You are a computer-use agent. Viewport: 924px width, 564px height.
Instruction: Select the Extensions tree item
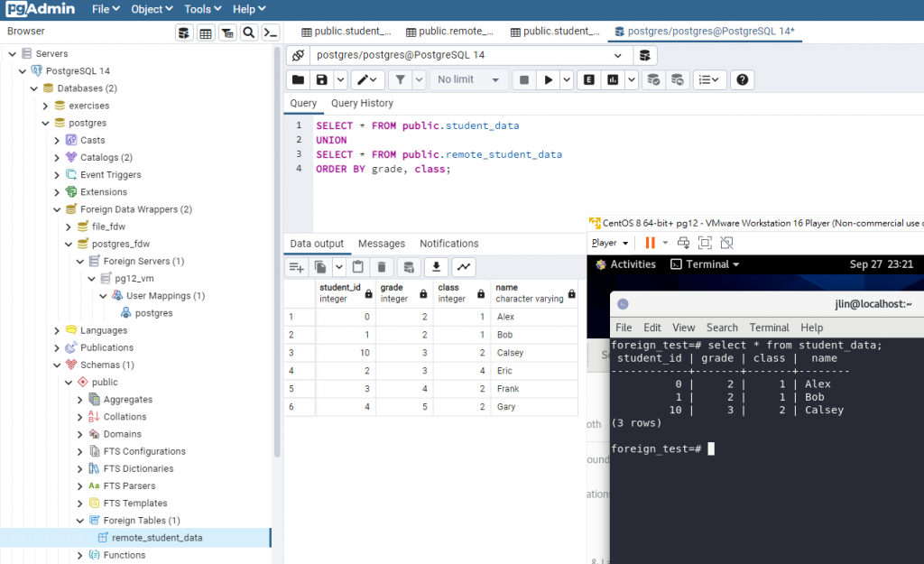103,192
